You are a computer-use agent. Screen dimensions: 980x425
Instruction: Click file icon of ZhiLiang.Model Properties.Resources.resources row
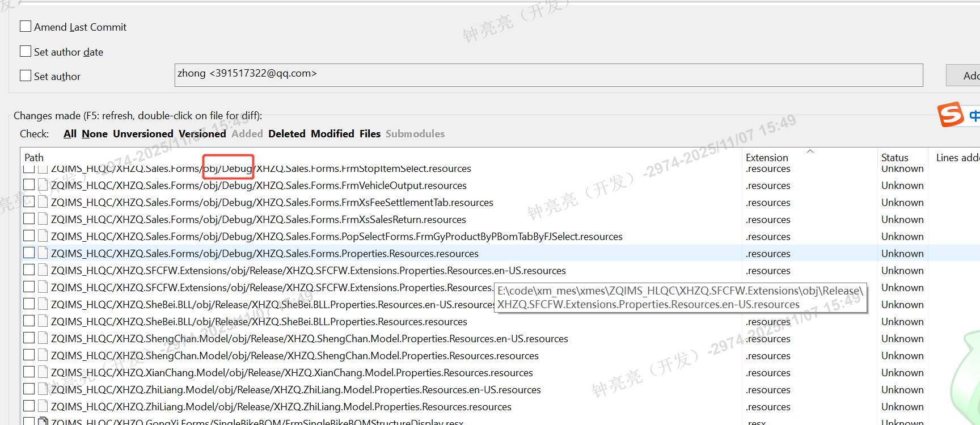click(x=43, y=406)
